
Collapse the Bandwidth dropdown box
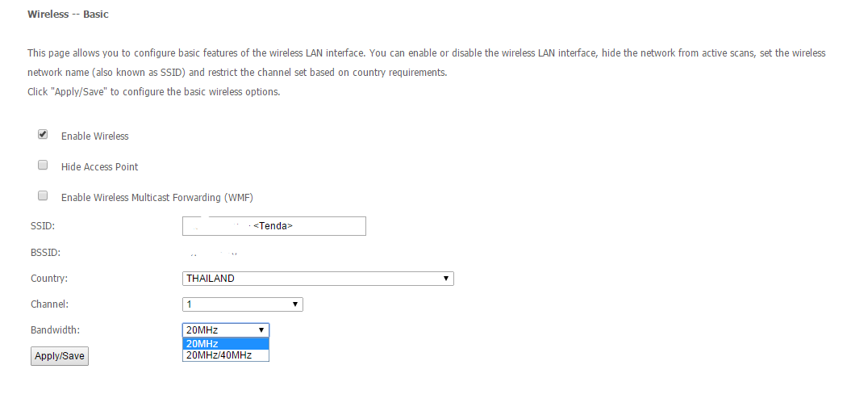pyautogui.click(x=225, y=330)
